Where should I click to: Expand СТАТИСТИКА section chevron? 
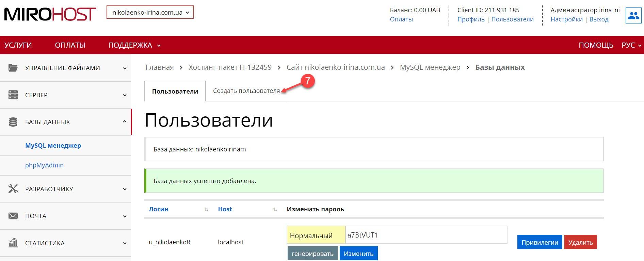pyautogui.click(x=125, y=243)
